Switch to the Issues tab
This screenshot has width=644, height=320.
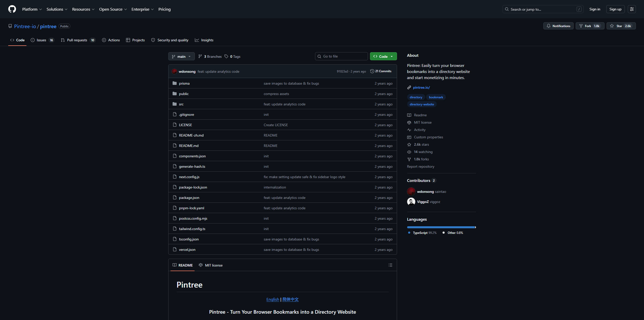click(x=42, y=40)
